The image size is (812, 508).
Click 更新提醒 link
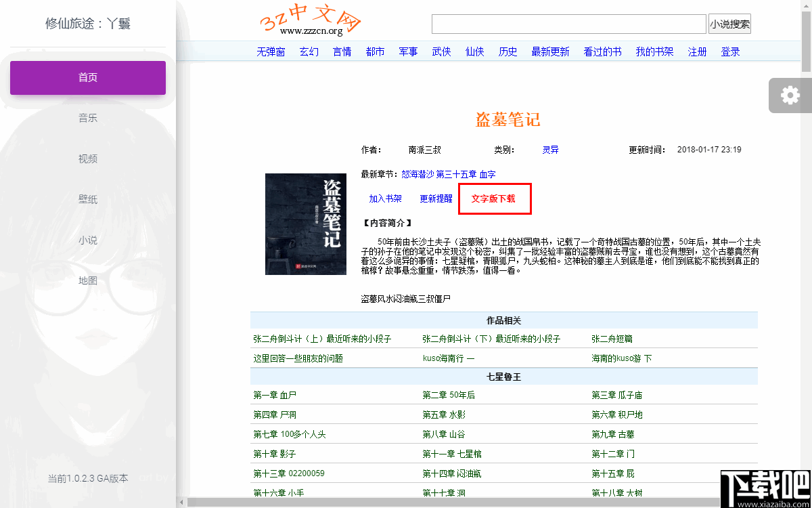(x=436, y=198)
